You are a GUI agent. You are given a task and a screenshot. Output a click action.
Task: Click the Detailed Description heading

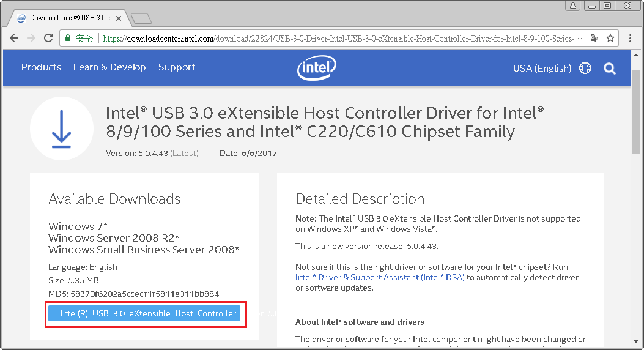pyautogui.click(x=360, y=199)
